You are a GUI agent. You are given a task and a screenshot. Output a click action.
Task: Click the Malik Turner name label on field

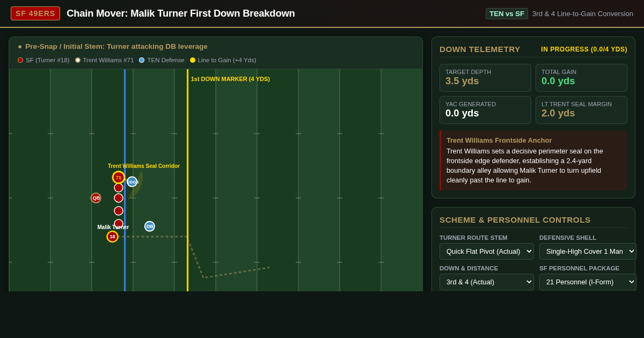click(x=113, y=227)
